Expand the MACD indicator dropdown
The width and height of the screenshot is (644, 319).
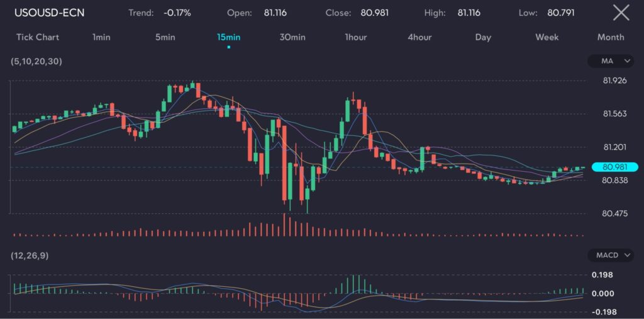[611, 255]
